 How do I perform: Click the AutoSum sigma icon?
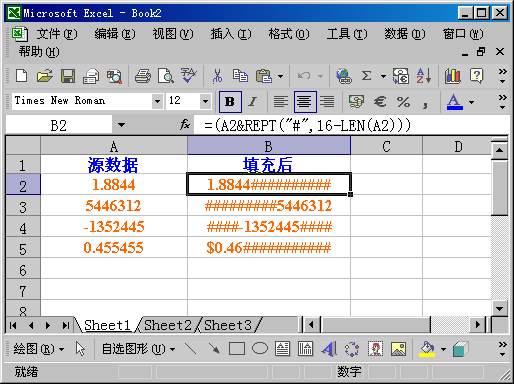[x=366, y=76]
